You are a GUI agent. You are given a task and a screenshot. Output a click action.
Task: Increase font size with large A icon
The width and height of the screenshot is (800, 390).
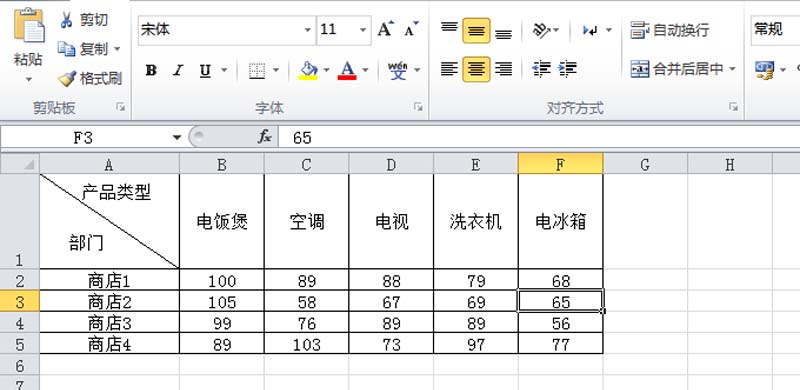coord(386,29)
